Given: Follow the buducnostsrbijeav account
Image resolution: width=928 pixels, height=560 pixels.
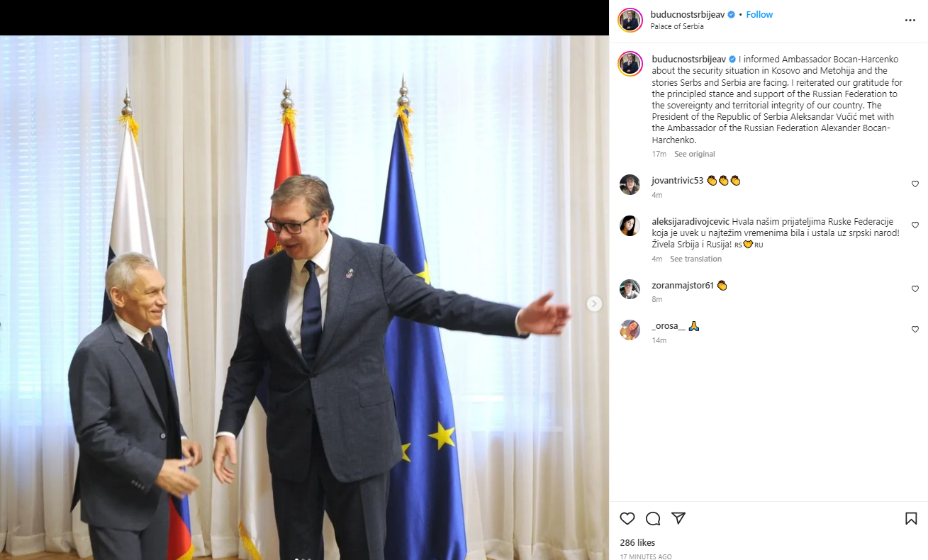Looking at the screenshot, I should point(759,15).
